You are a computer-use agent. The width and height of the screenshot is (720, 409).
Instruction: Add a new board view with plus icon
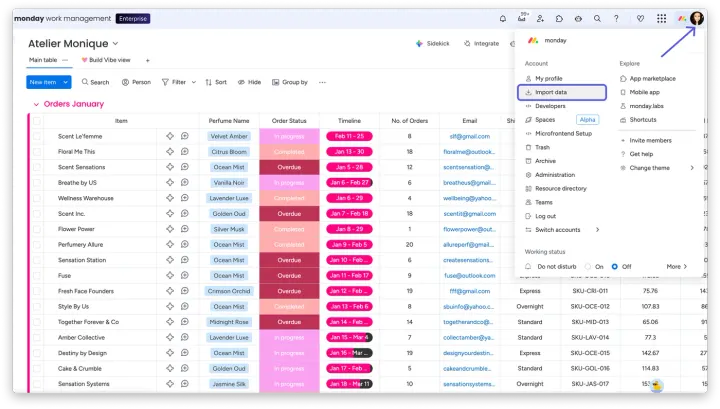[x=147, y=60]
